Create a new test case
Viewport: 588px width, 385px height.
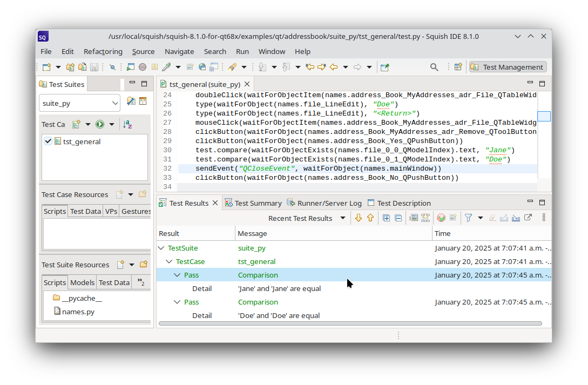(76, 124)
